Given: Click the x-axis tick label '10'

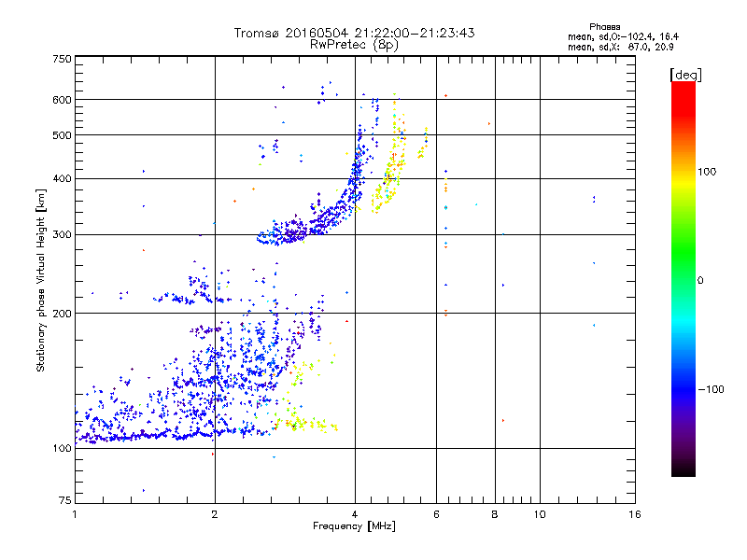Looking at the screenshot, I should (540, 514).
